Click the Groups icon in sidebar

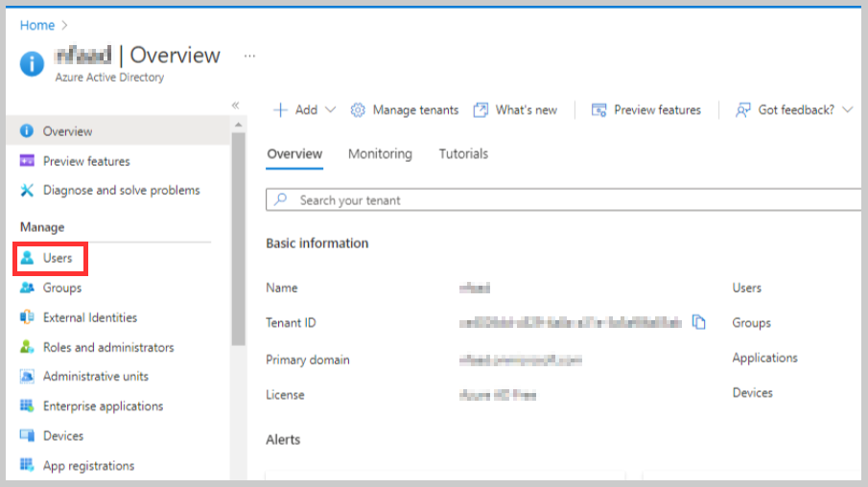[27, 288]
